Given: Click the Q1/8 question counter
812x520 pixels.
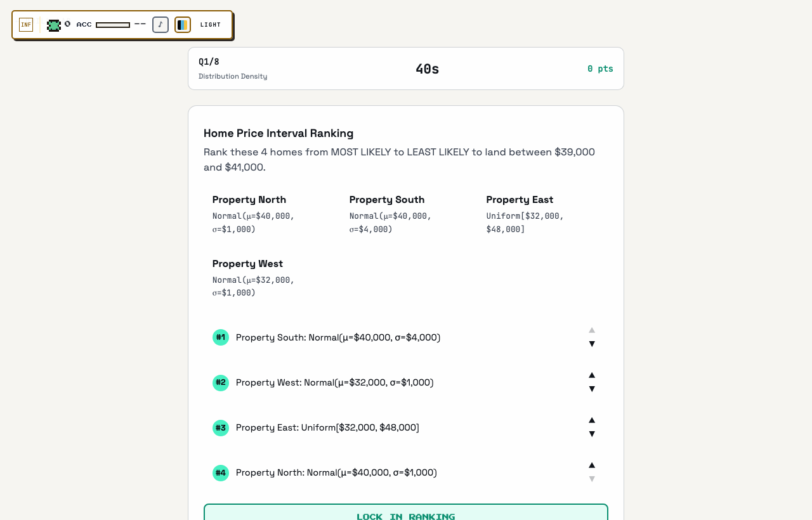Looking at the screenshot, I should [209, 62].
